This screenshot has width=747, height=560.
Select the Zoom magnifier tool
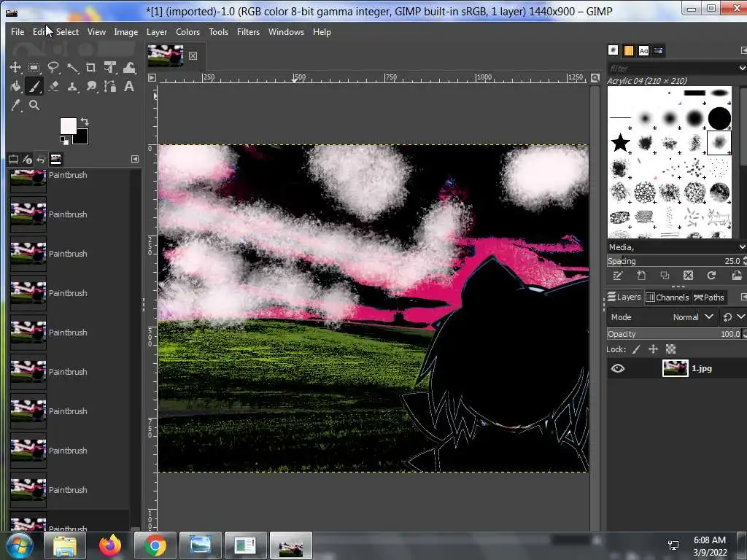pyautogui.click(x=34, y=105)
